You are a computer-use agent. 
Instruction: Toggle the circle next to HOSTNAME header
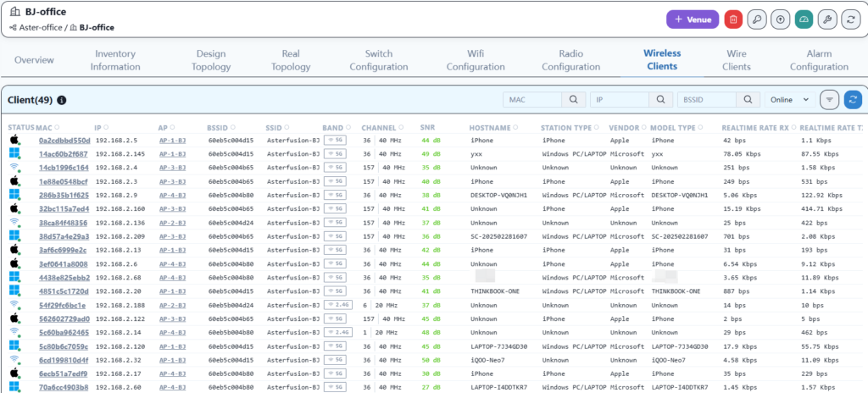517,128
